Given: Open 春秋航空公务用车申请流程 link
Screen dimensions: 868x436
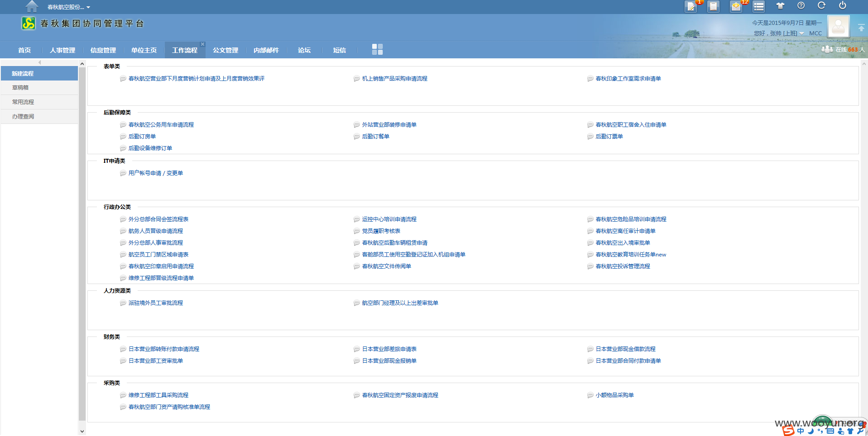Looking at the screenshot, I should point(161,125).
